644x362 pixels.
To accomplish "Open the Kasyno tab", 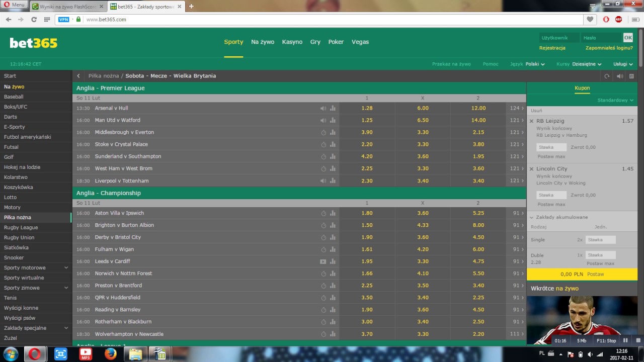I will (x=292, y=42).
